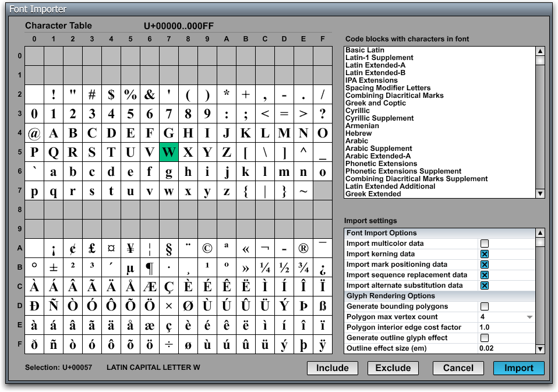Disable Import sequence replacement data
This screenshot has width=558, height=392.
tap(485, 275)
